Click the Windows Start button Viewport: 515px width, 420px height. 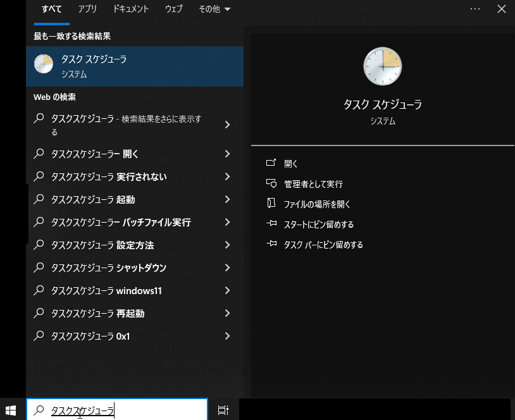click(11, 410)
